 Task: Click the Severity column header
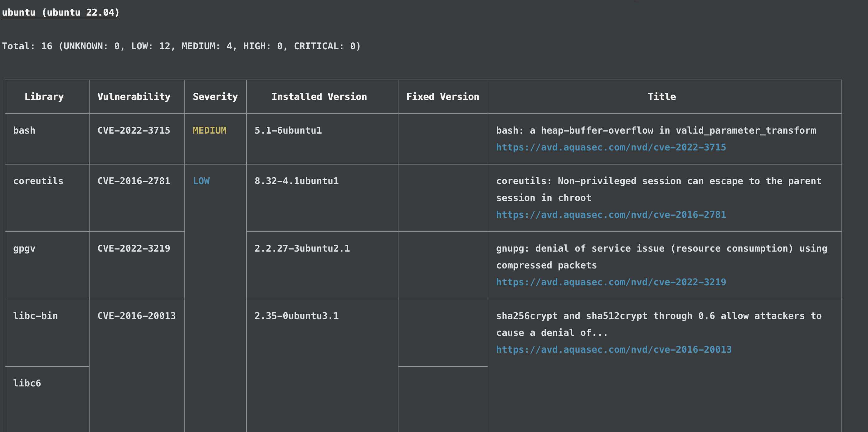click(x=215, y=97)
